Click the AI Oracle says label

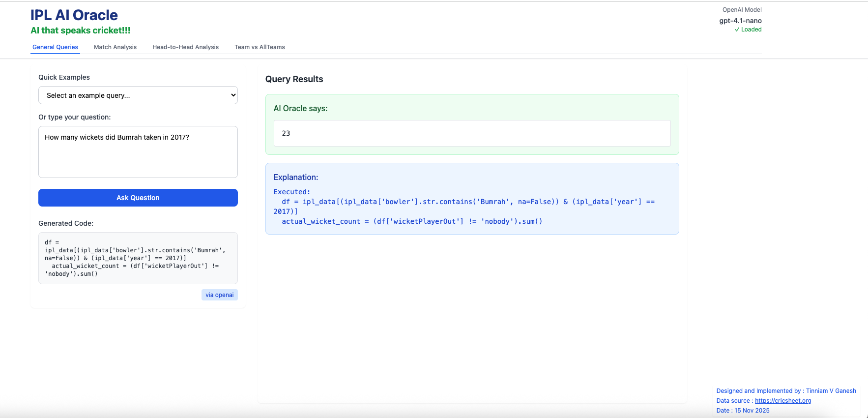click(x=300, y=109)
